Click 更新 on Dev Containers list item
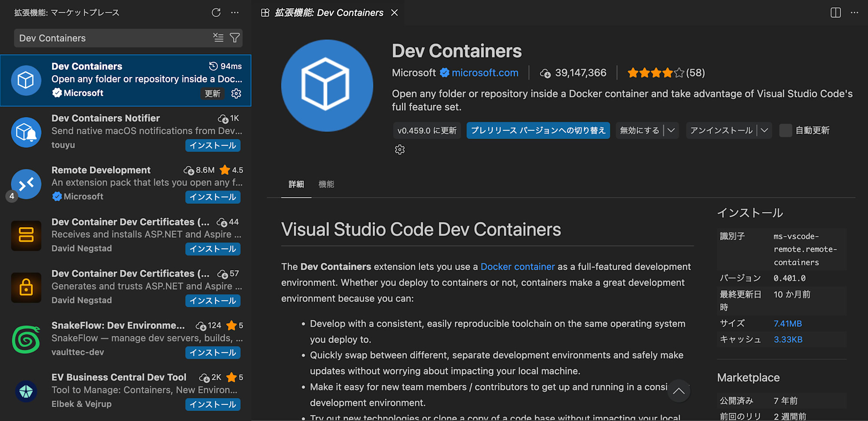The height and width of the screenshot is (421, 868). click(x=213, y=93)
